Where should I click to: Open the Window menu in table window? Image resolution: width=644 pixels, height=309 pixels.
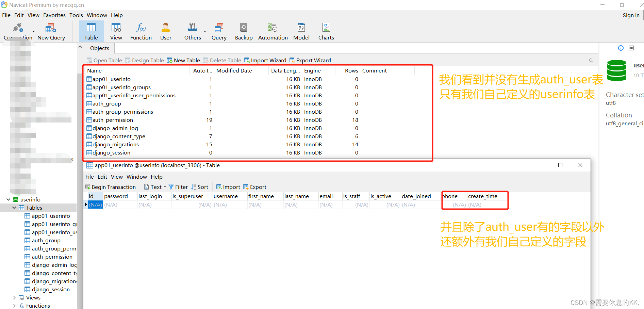pos(137,177)
